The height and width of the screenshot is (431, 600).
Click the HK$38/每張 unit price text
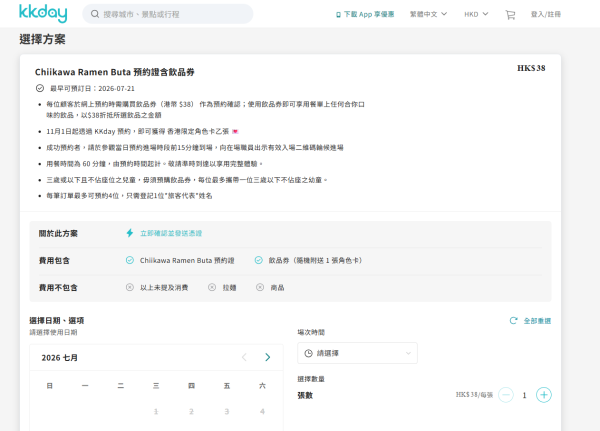coord(474,395)
